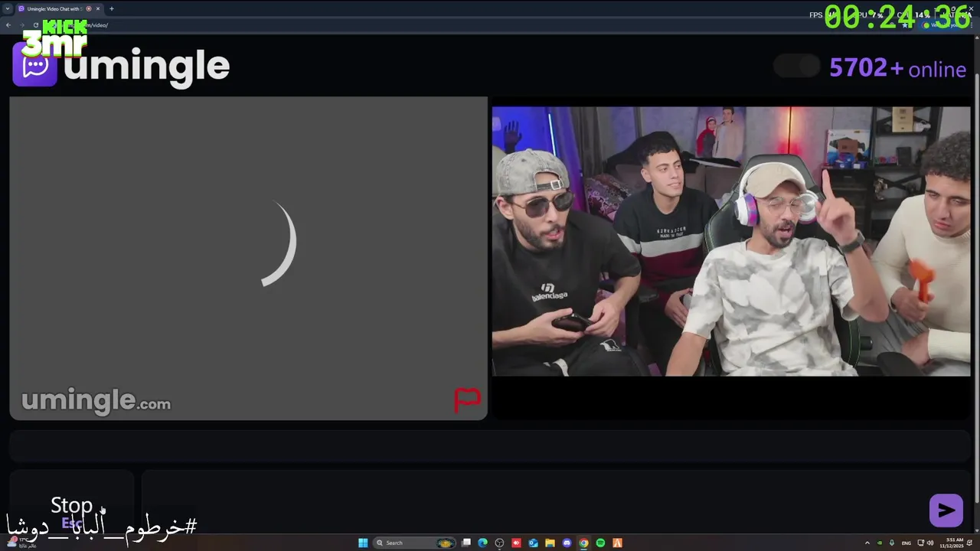
Task: Open OBS Studio from the taskbar
Action: click(499, 543)
